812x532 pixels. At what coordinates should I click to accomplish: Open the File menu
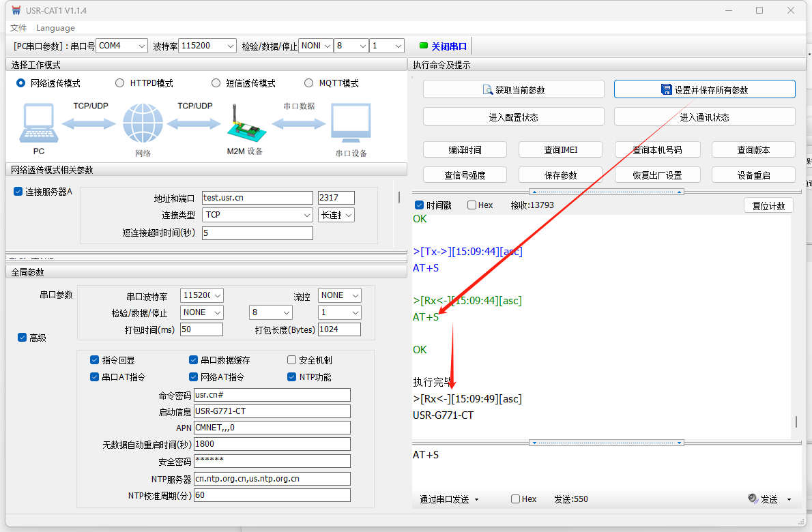click(x=18, y=28)
